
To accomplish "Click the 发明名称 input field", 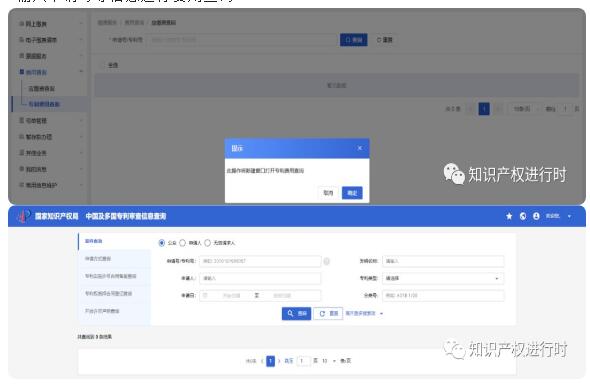I will click(443, 261).
